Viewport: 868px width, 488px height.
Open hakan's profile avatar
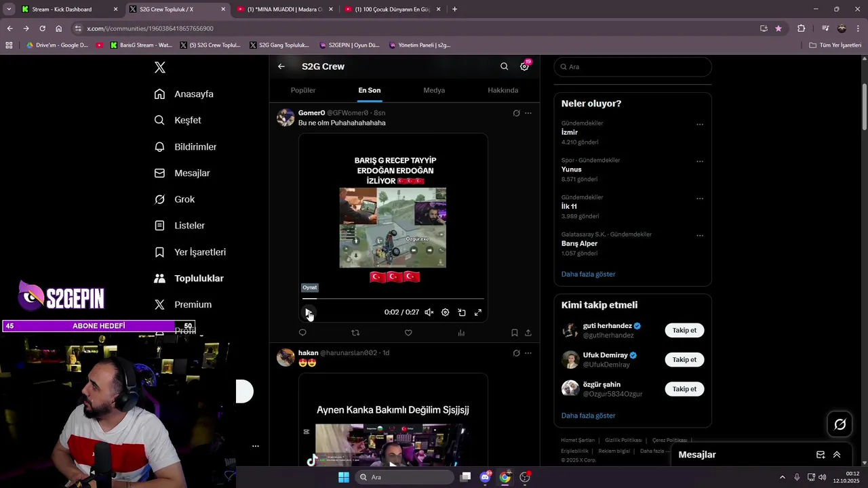(285, 357)
